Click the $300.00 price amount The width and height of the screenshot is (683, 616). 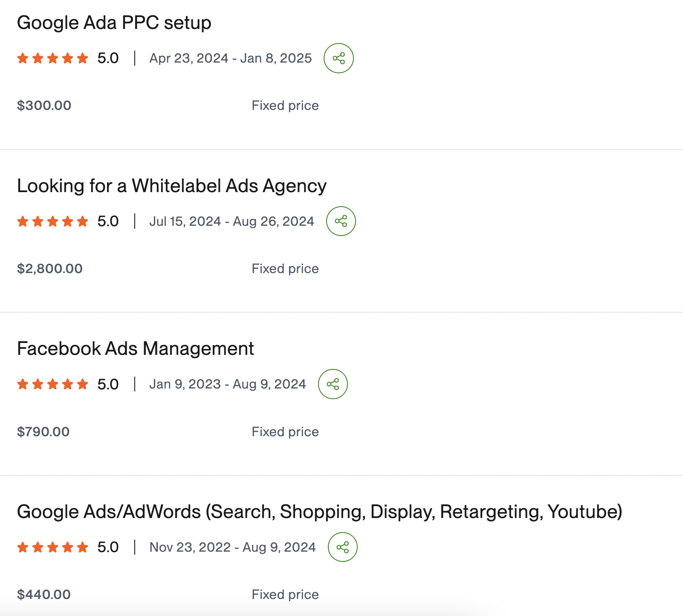pos(44,105)
